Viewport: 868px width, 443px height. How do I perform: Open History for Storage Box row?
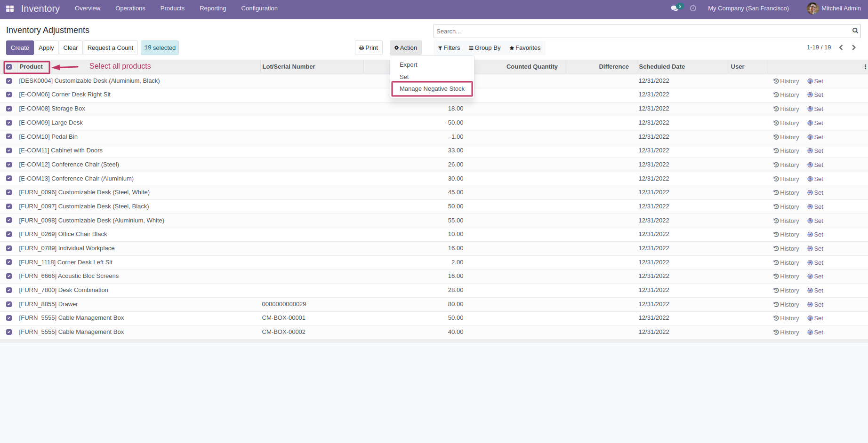(786, 109)
